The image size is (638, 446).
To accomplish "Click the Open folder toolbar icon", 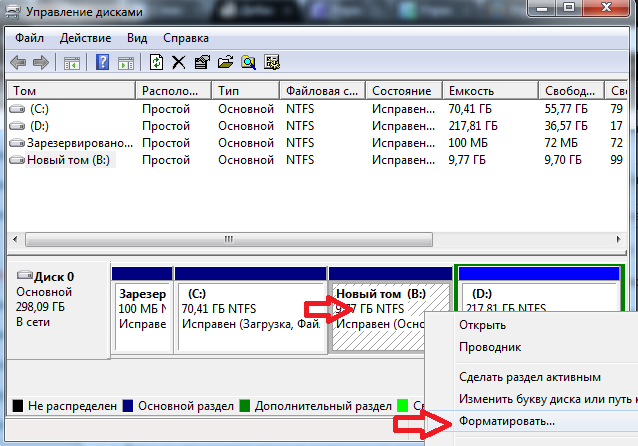I will click(224, 62).
